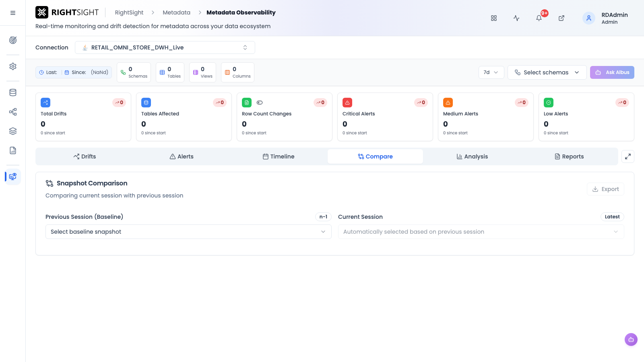
Task: Click the Critical Alerts warning icon
Action: [x=347, y=103]
